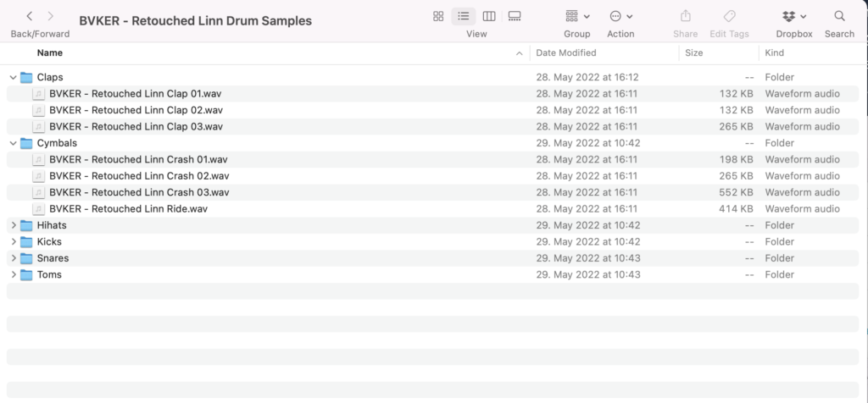The image size is (868, 403).
Task: Collapse the Cymbals folder
Action: (x=14, y=143)
